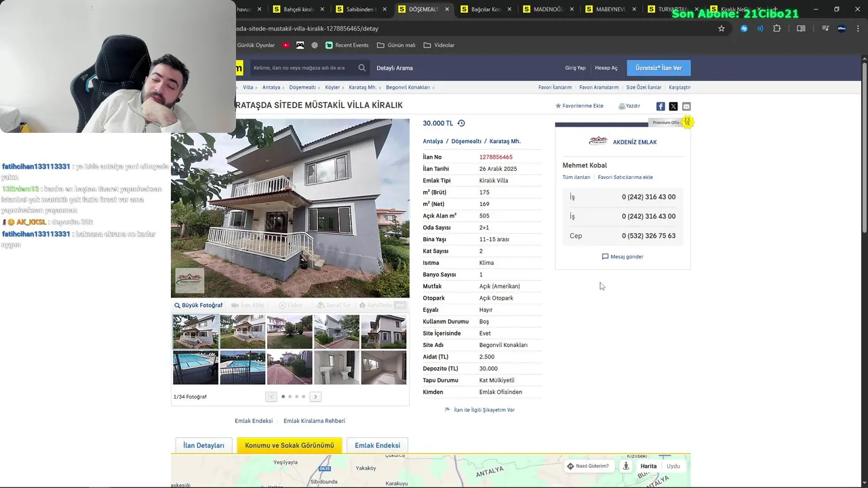
Task: Expand Antalya breadcrumb chevron
Action: [283, 87]
